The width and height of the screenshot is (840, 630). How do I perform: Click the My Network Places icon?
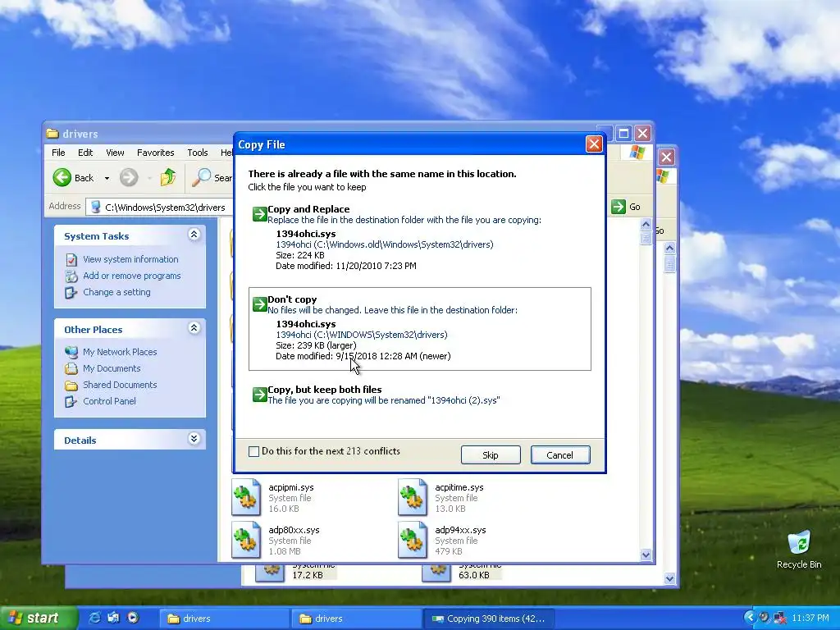click(71, 352)
